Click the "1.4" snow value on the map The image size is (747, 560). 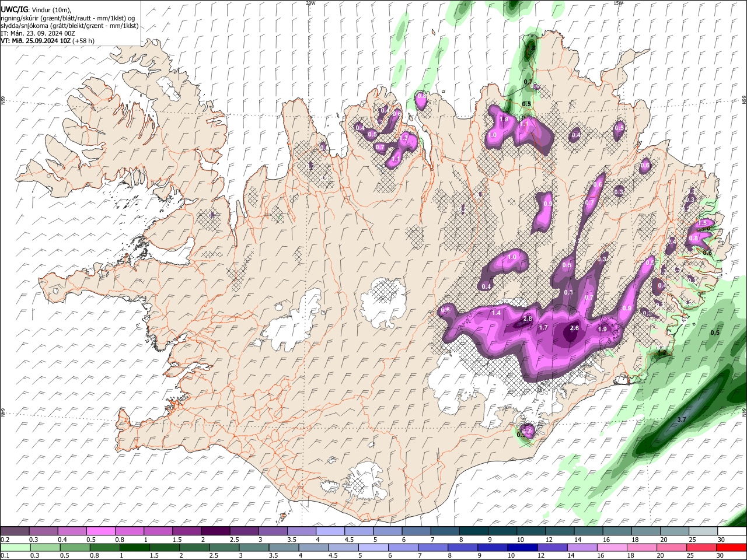[x=497, y=313]
